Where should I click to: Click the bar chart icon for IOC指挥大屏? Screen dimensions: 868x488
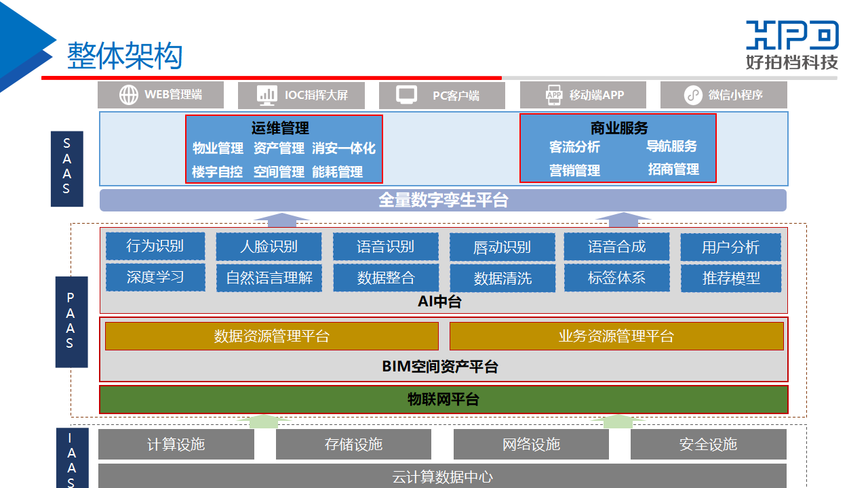(267, 95)
